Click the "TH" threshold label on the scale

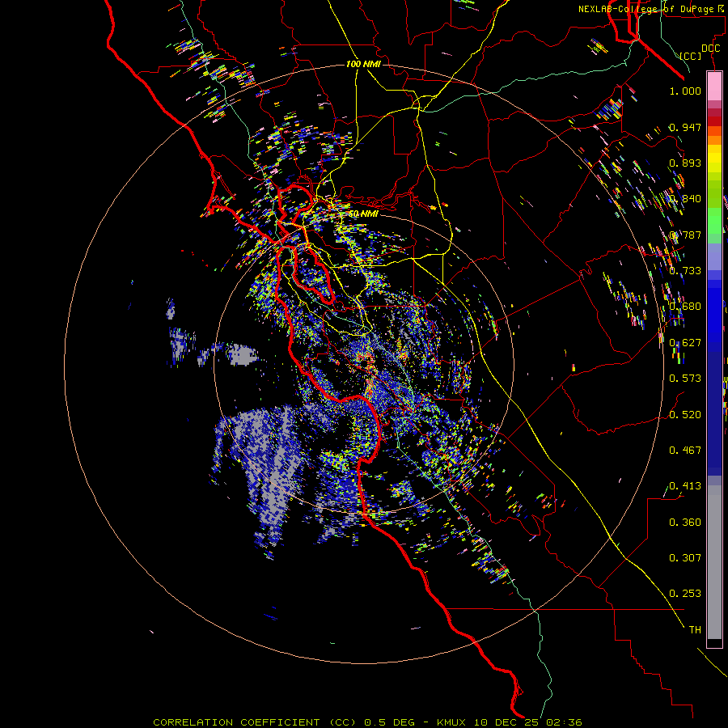point(695,630)
